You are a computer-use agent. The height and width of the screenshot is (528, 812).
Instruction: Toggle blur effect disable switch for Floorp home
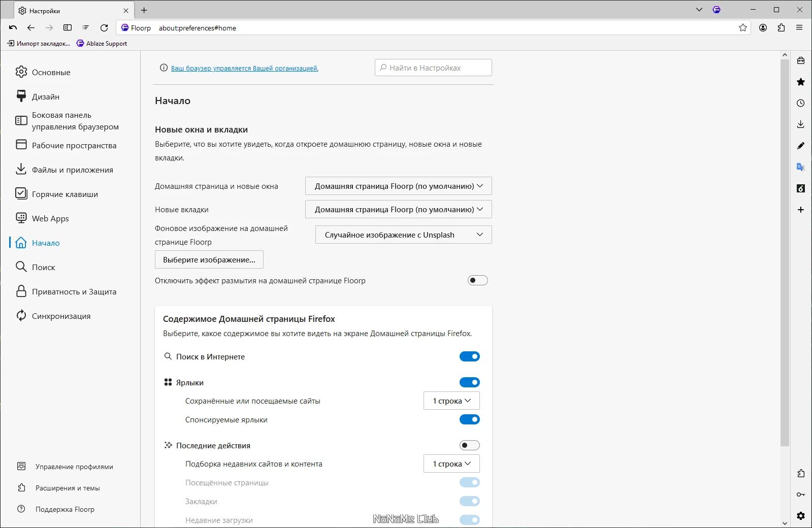click(x=477, y=280)
